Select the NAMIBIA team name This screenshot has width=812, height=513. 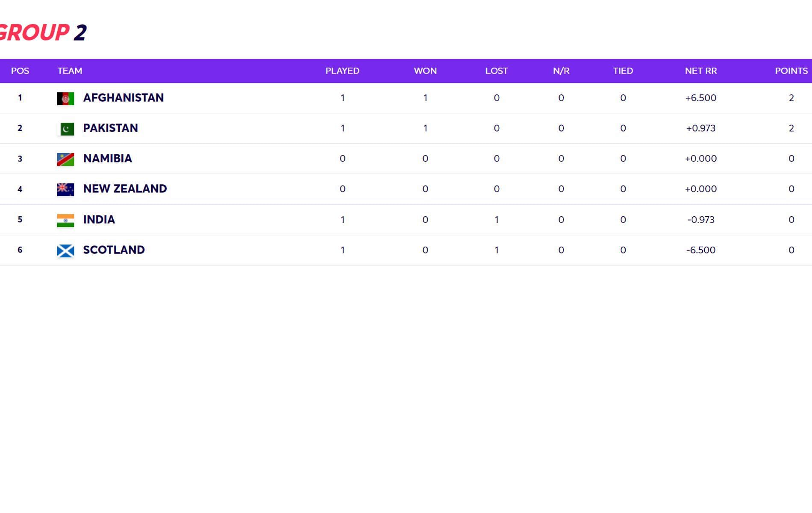[x=107, y=159]
